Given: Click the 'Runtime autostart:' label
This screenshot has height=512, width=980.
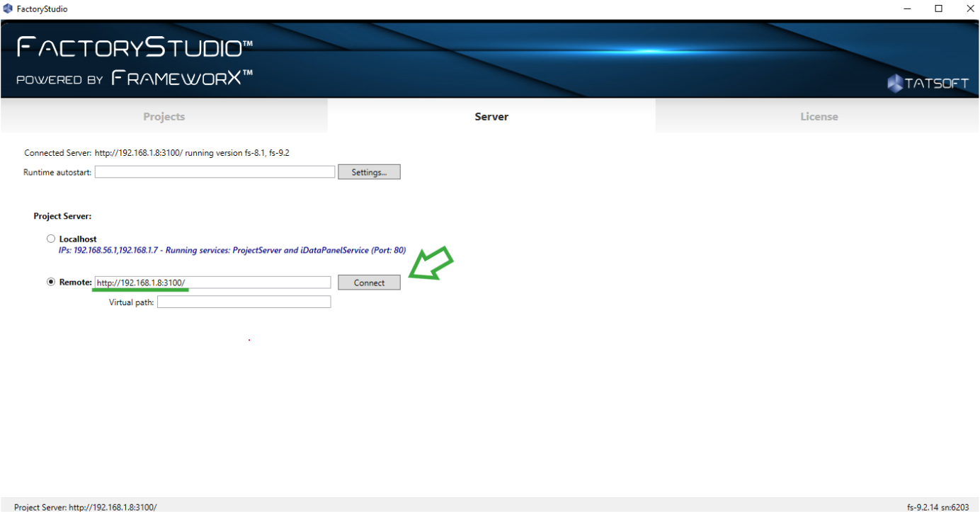Looking at the screenshot, I should [57, 172].
